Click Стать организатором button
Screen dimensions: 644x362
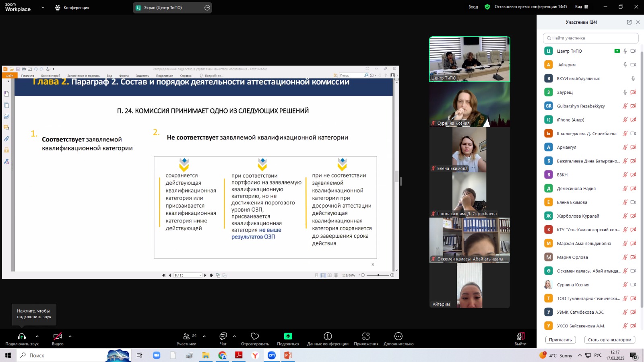(609, 340)
